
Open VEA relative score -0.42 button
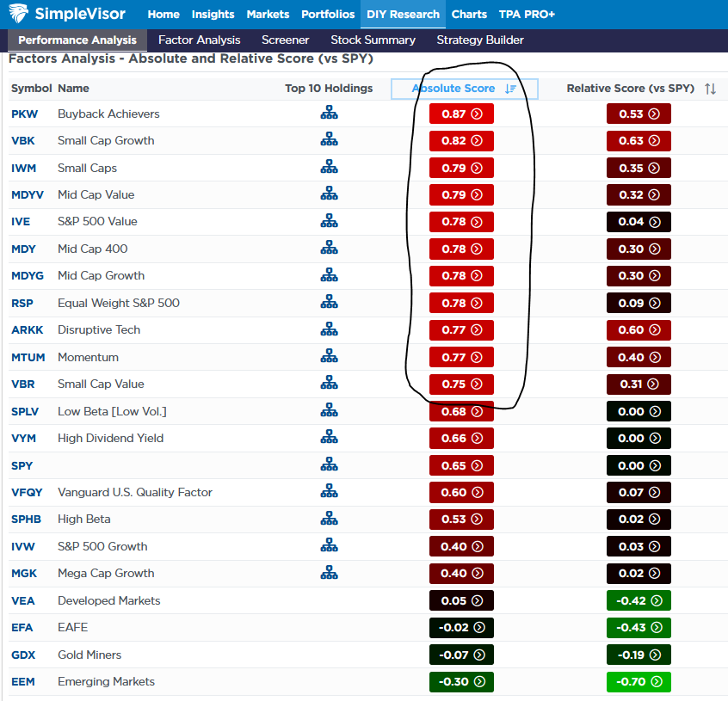[x=639, y=600]
